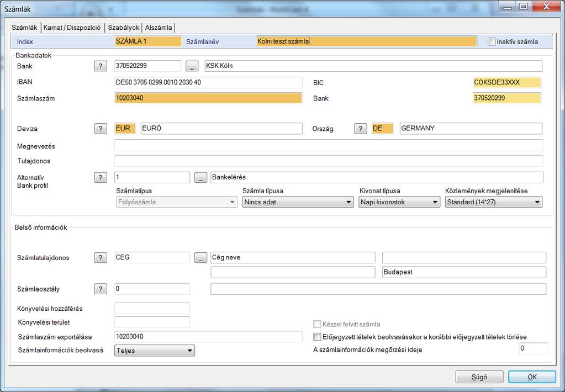This screenshot has height=392, width=565.
Task: Click the currency name field EURÓ
Action: pos(221,129)
